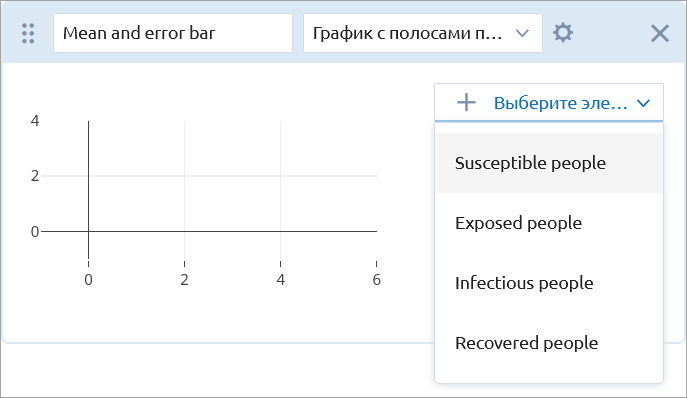The height and width of the screenshot is (398, 687).
Task: Click the x-axis label 6
Action: click(x=376, y=280)
